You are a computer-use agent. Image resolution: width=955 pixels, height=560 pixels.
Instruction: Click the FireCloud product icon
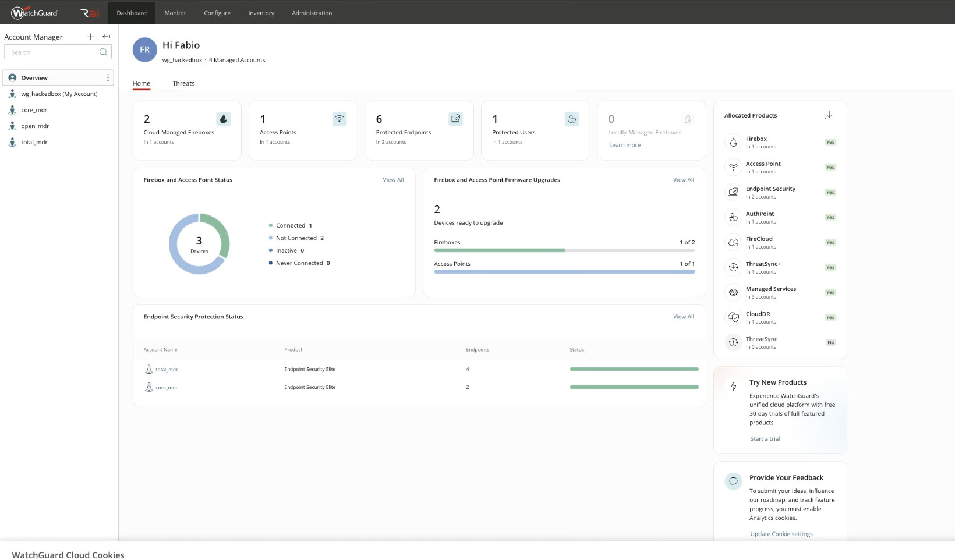(733, 242)
